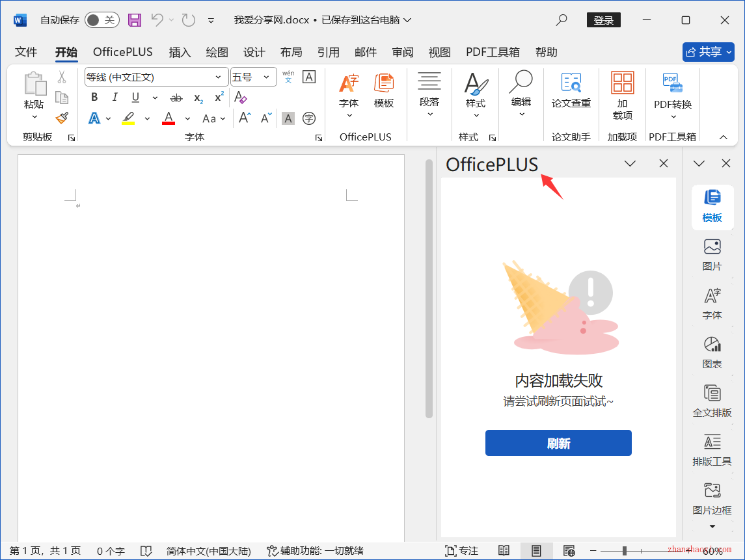The height and width of the screenshot is (560, 745).
Task: Open the 段落 paragraph dropdown
Action: coord(429,94)
